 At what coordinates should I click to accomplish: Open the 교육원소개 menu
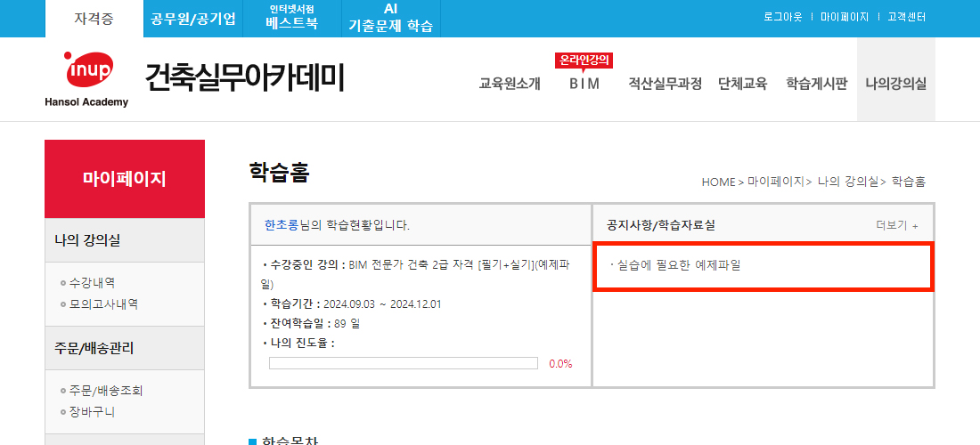click(510, 85)
